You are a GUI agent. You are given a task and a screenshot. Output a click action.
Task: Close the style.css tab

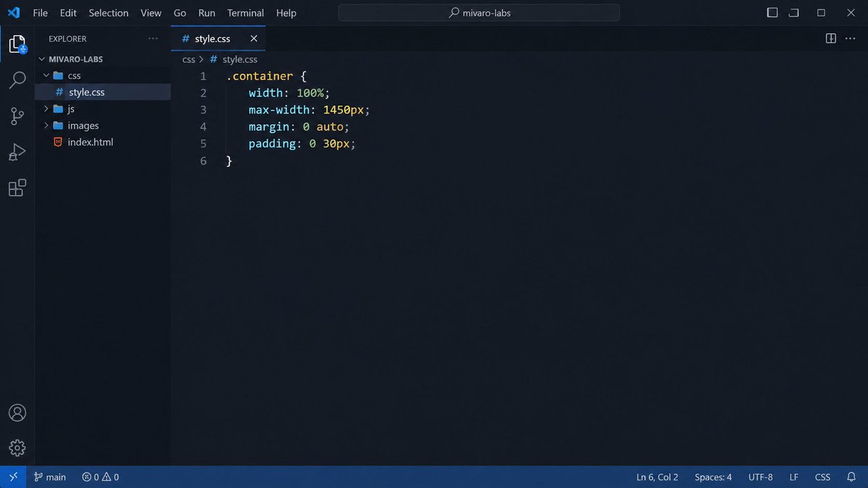pyautogui.click(x=254, y=39)
